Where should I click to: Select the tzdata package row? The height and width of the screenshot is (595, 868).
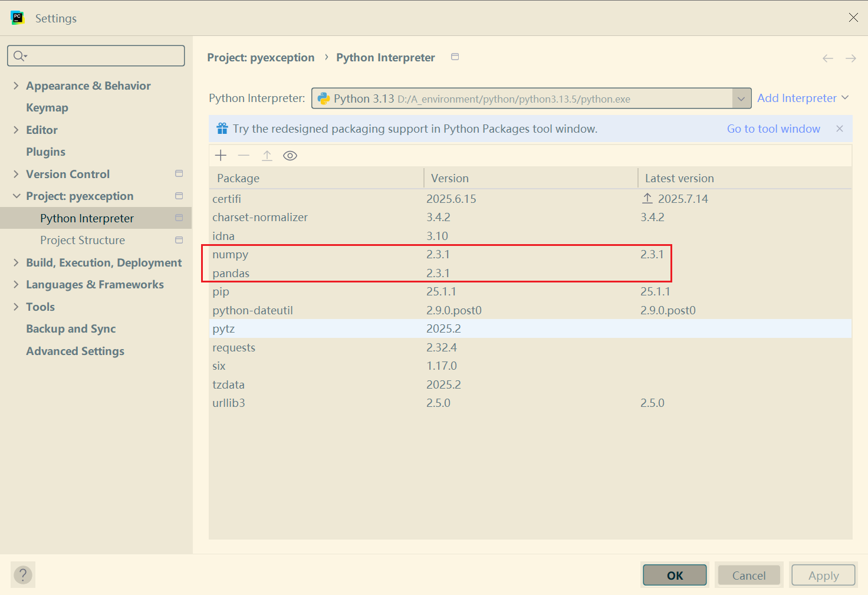530,384
